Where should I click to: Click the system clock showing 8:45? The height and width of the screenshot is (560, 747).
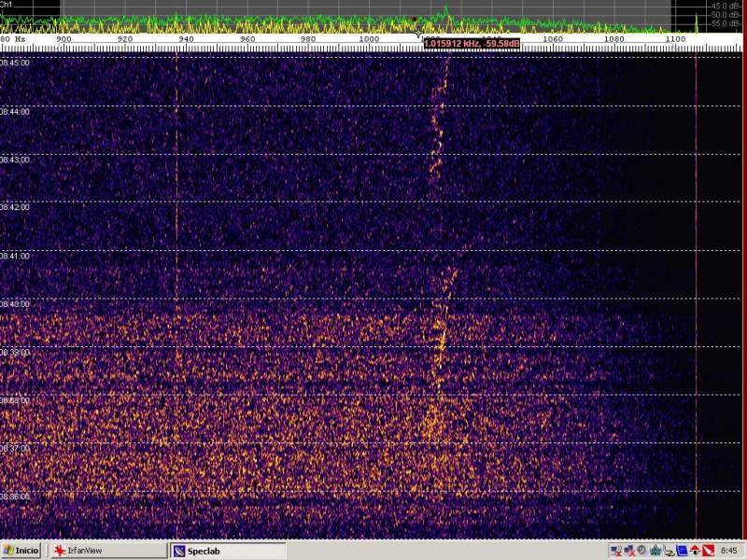tap(729, 551)
